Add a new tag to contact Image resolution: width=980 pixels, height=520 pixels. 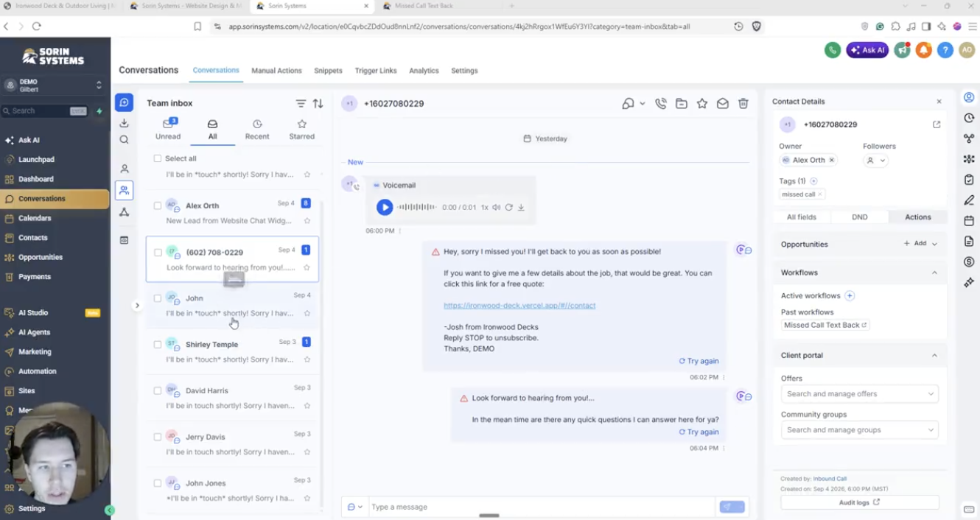point(813,181)
